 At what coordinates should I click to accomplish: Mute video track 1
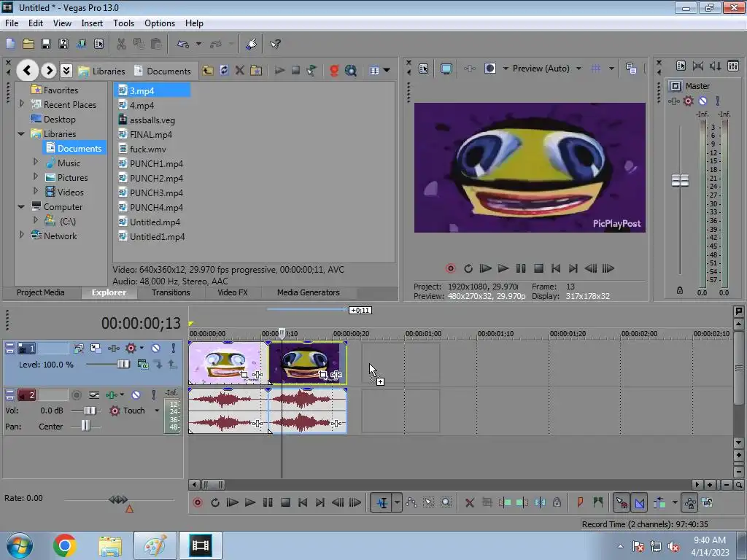pos(156,349)
